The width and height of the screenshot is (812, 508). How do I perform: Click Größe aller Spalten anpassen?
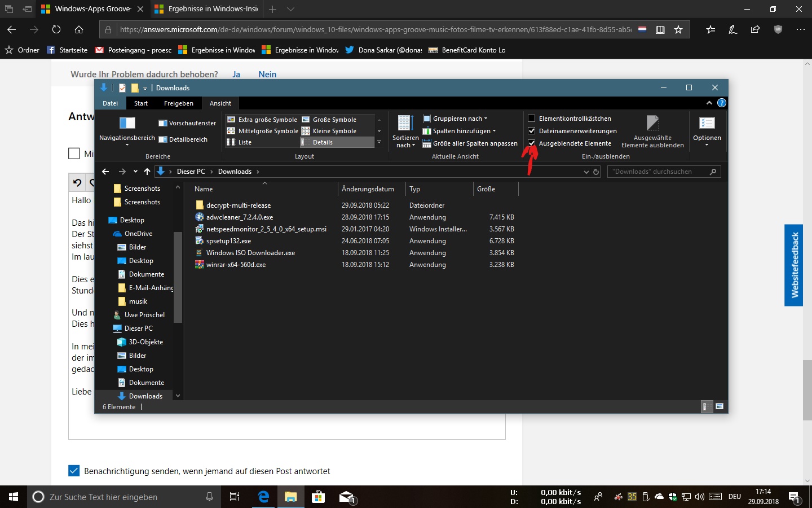click(x=470, y=143)
